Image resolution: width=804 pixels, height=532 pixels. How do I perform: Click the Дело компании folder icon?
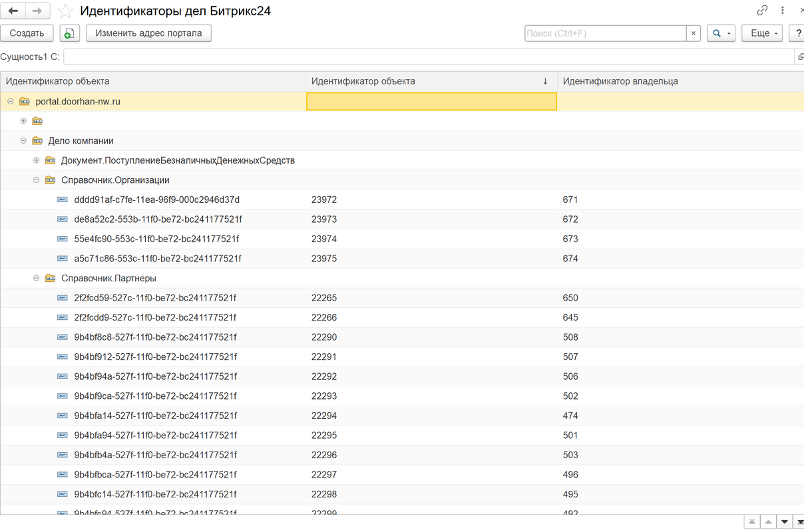(x=37, y=140)
